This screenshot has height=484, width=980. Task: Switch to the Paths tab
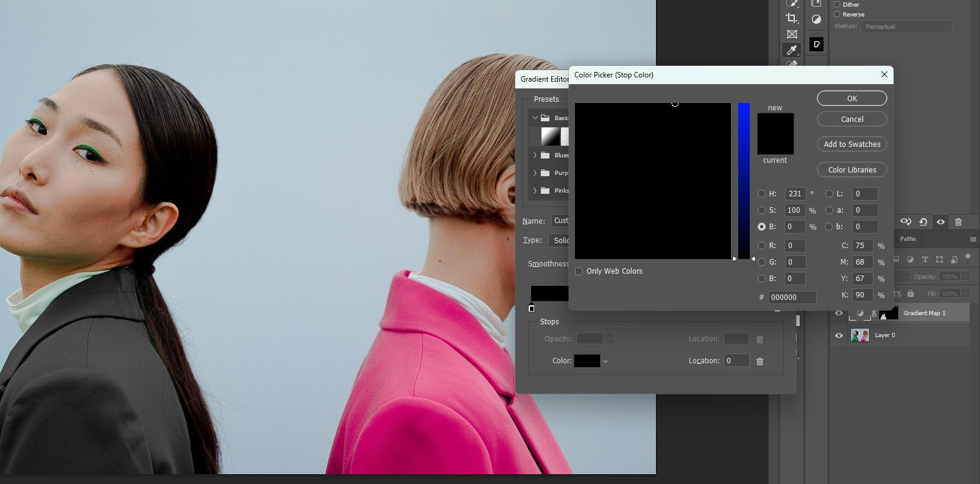pos(908,239)
